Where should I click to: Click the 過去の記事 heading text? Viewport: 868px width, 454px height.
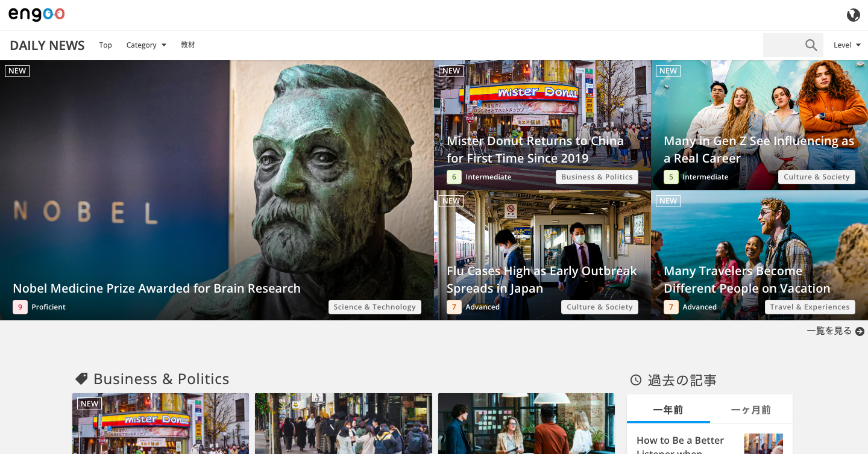682,381
